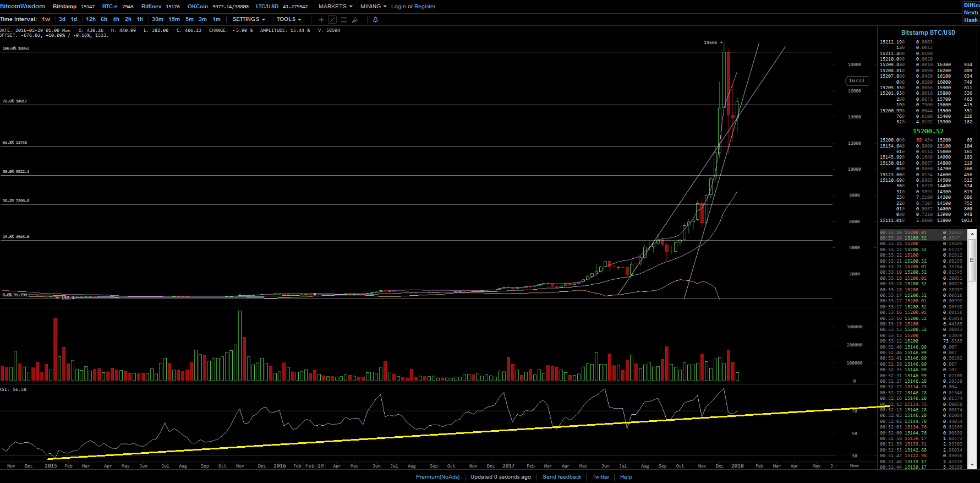980x483 pixels.
Task: Click the 61.8% 11748 Fibonacci level label
Action: (15, 143)
